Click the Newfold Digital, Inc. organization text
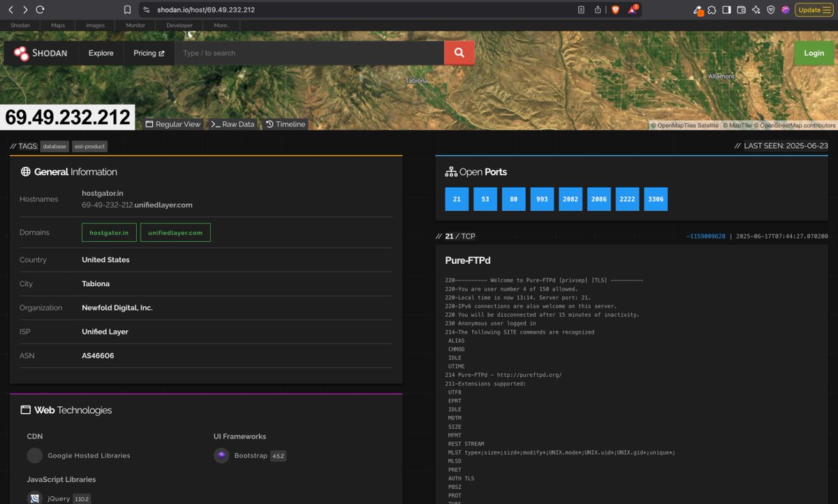 tap(117, 308)
